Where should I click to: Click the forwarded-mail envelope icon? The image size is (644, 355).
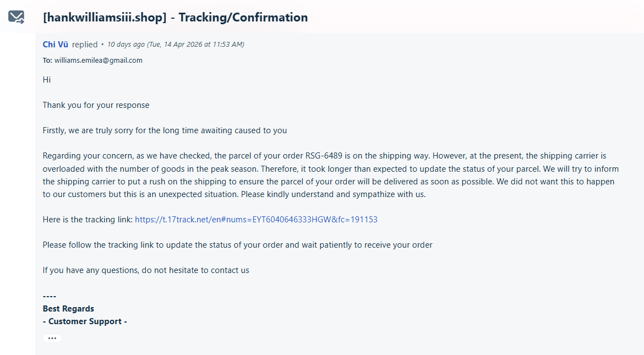click(17, 17)
